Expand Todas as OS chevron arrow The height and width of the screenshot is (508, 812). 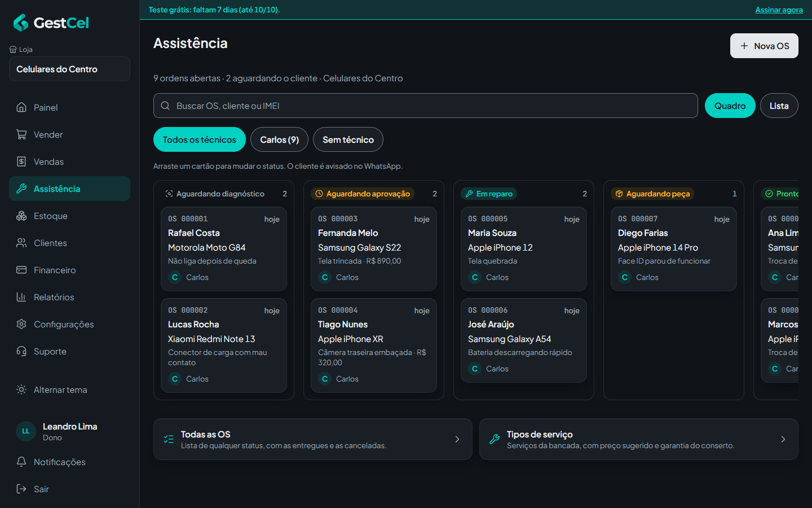[x=457, y=439]
